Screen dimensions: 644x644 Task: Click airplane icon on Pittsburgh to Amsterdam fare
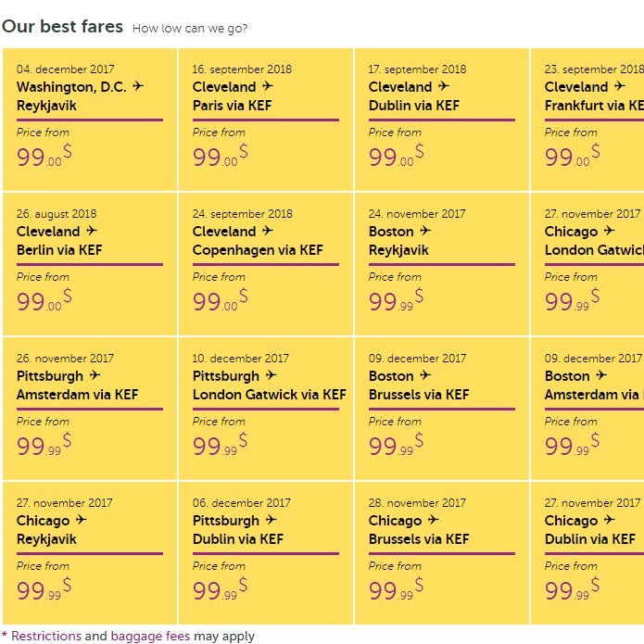[95, 375]
